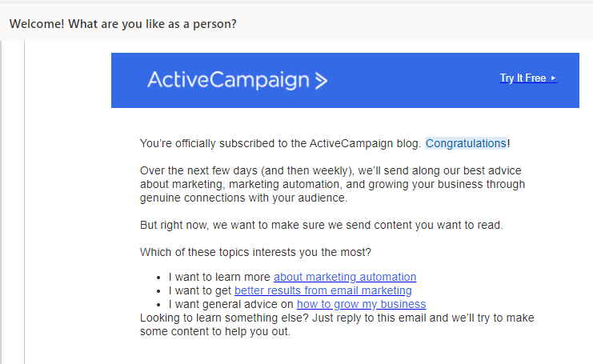Click the paragraph starting Over the next few days
The image size is (593, 364).
pyautogui.click(x=332, y=184)
